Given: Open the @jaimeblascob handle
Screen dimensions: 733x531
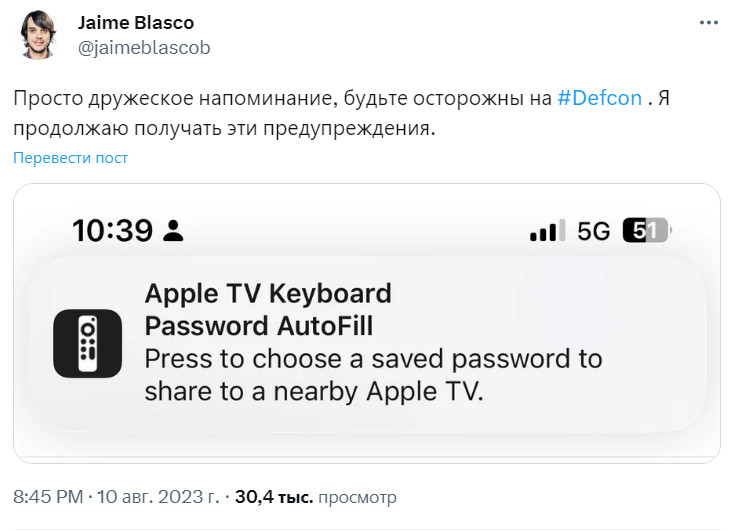Looking at the screenshot, I should pyautogui.click(x=144, y=48).
